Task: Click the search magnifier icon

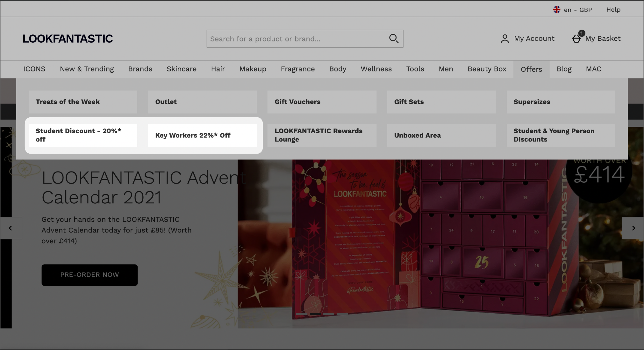Action: click(394, 39)
